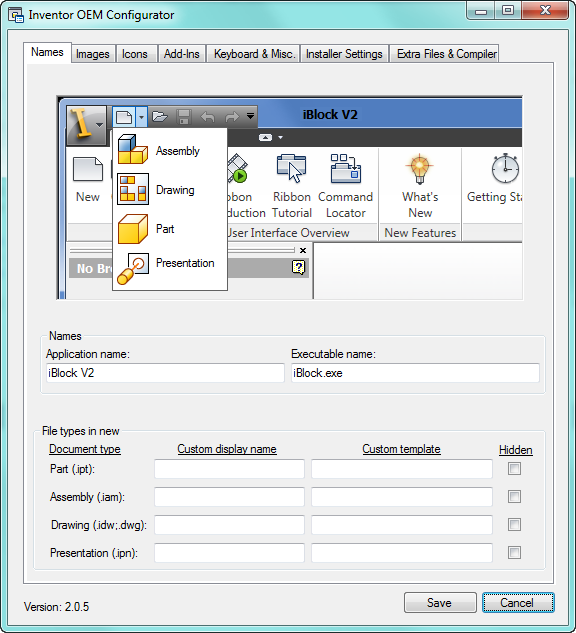Screen dimensions: 576x633
Task: Check Hidden for Drawing (.idw;.dwg)
Action: [514, 525]
